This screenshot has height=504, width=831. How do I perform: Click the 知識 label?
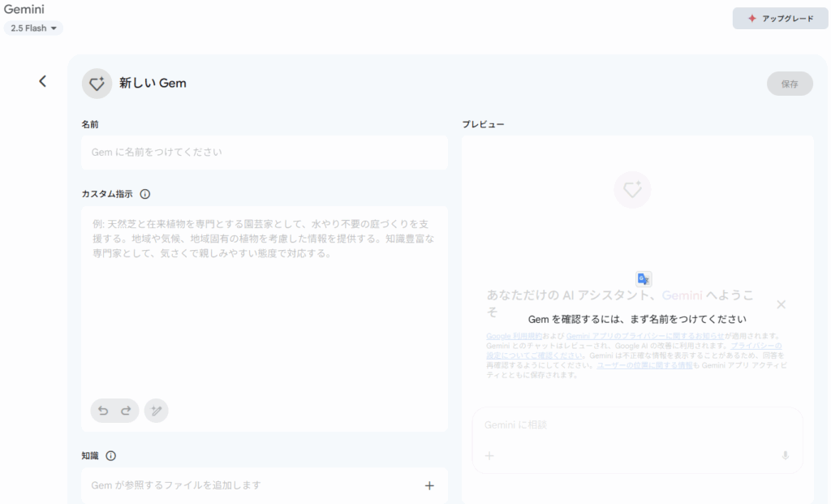90,456
